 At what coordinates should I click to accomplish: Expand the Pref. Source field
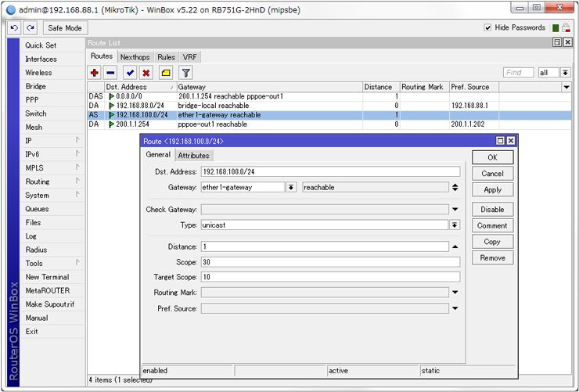[455, 308]
